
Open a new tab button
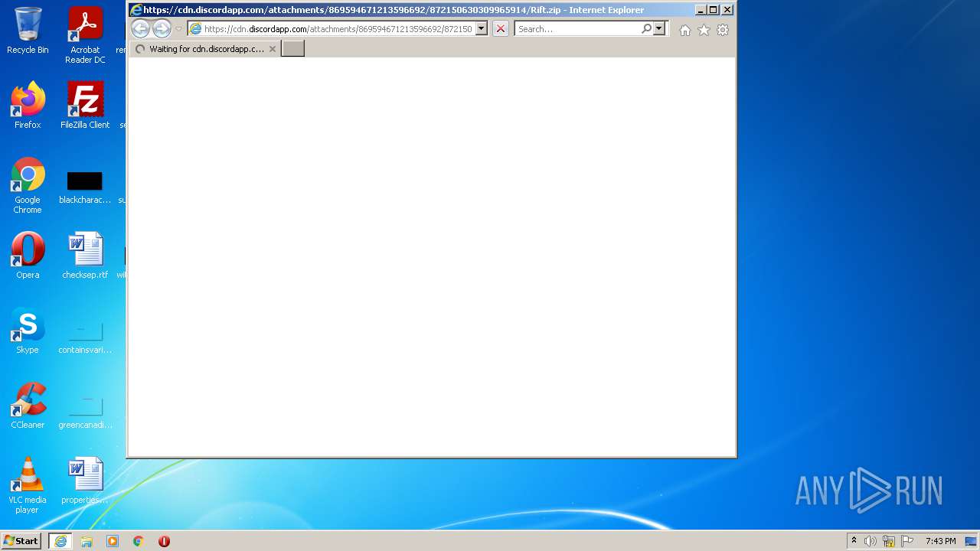pos(292,49)
